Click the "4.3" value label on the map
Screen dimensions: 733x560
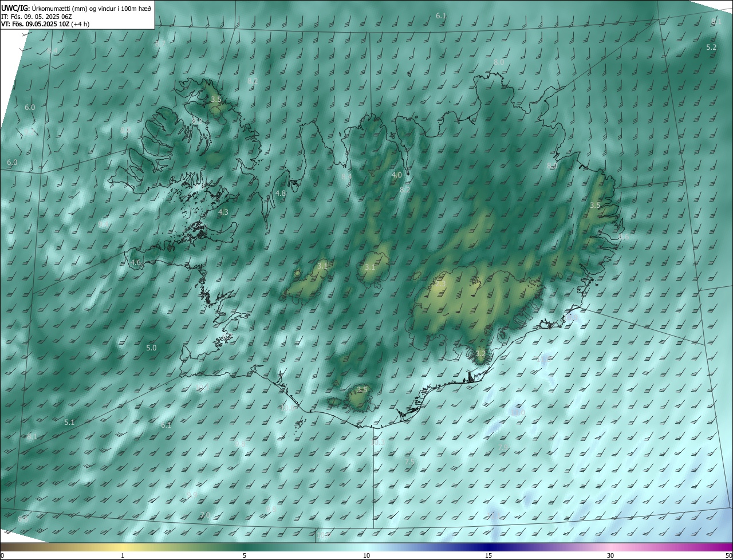coord(223,212)
